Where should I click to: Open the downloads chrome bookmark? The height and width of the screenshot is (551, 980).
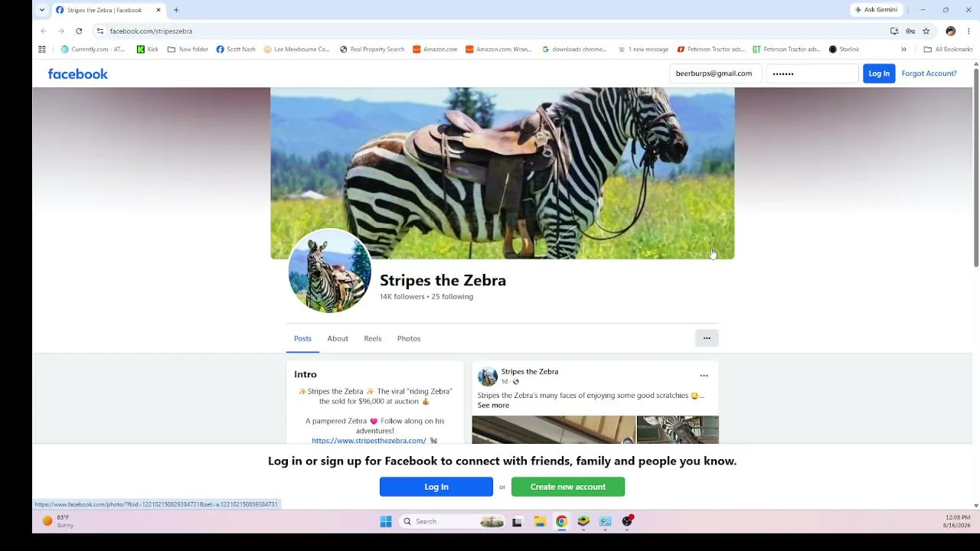point(574,49)
